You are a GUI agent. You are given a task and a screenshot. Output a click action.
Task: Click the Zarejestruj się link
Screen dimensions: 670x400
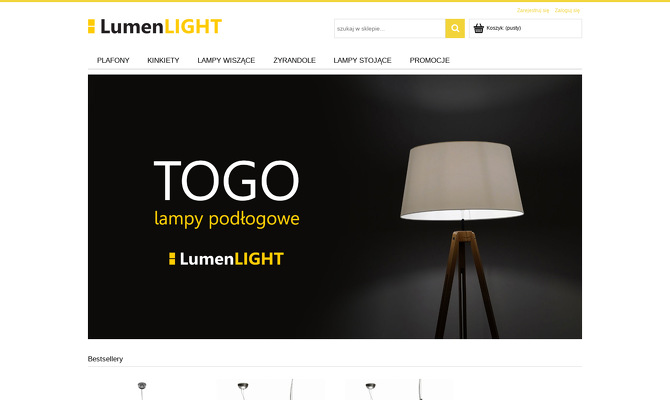pos(533,10)
